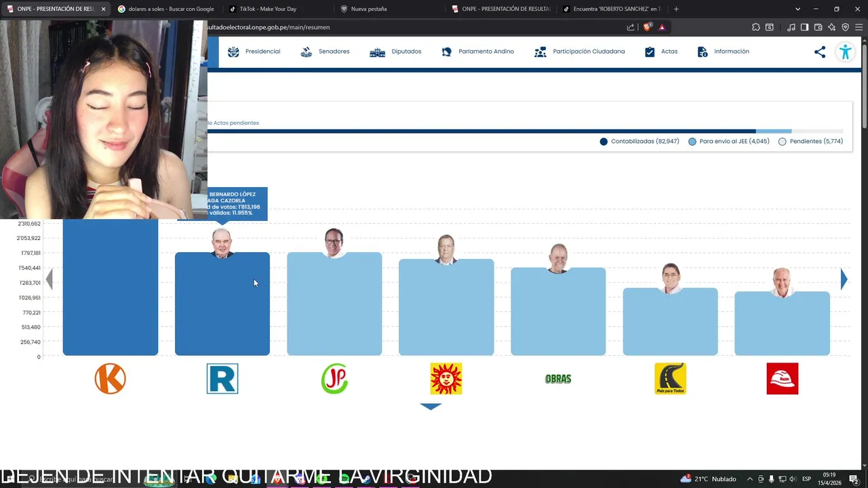Image resolution: width=868 pixels, height=488 pixels.
Task: Open the browser main hamburger menu
Action: pos(859,27)
